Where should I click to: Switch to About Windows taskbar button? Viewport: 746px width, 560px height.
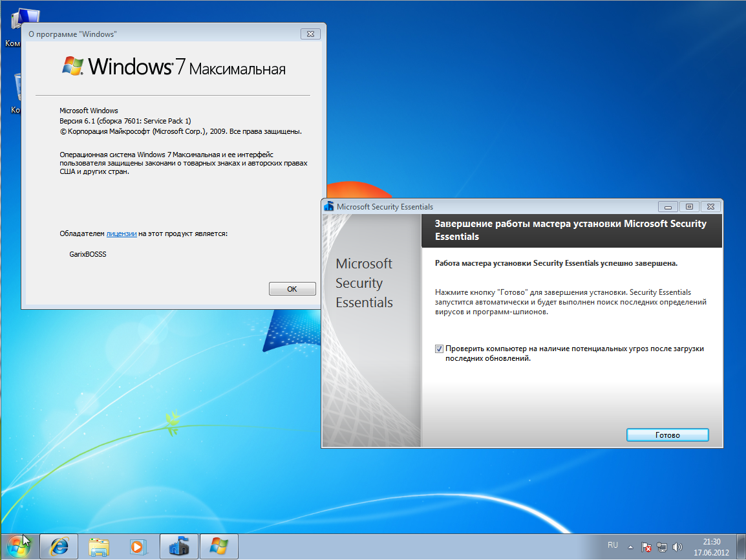[x=219, y=546]
